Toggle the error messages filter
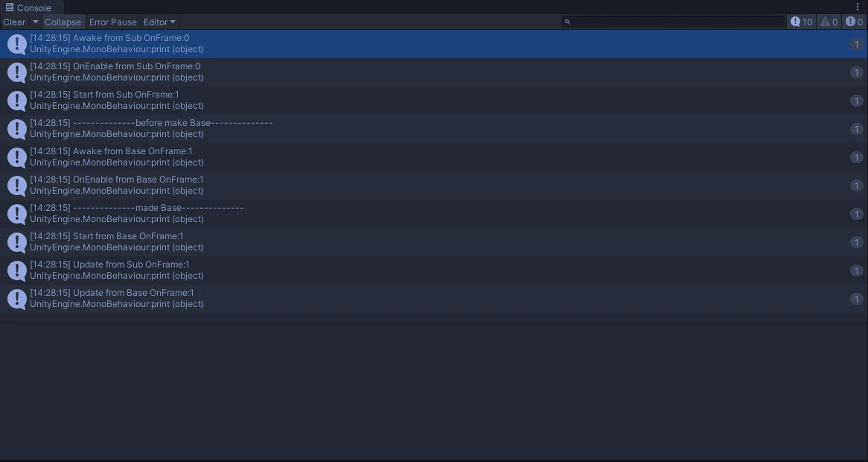The image size is (868, 462). click(854, 22)
